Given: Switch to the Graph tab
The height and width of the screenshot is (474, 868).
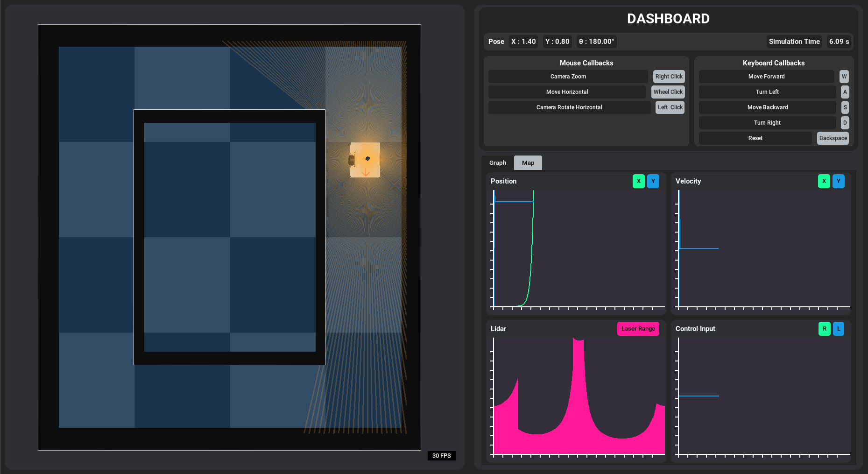Looking at the screenshot, I should (498, 163).
